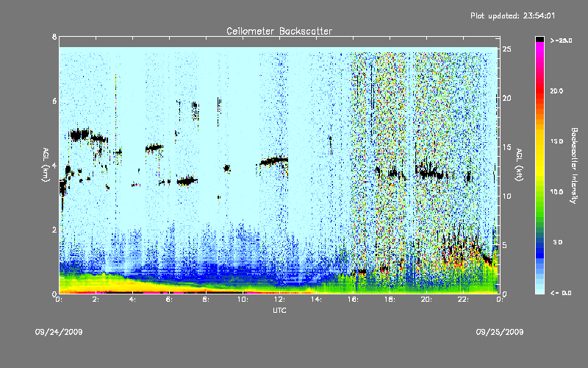Click the "20" tick on kft axis

click(507, 99)
